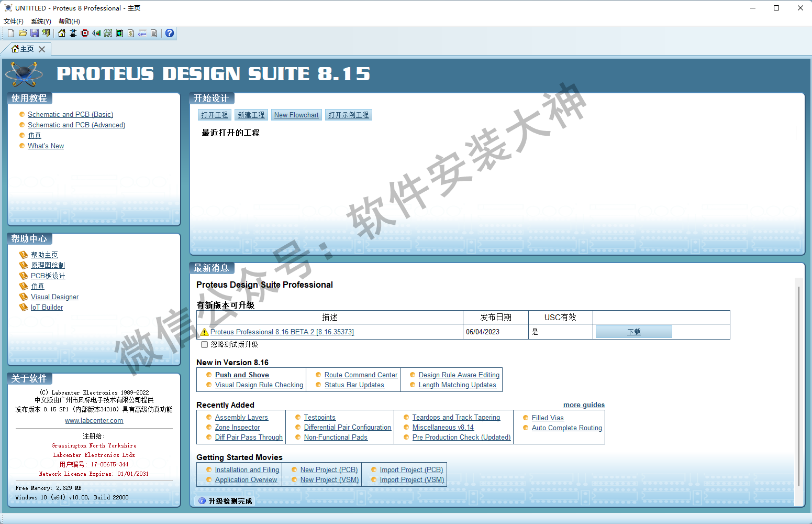Launch the 3D Visualizer toolbar icon
The width and height of the screenshot is (812, 524).
[96, 33]
